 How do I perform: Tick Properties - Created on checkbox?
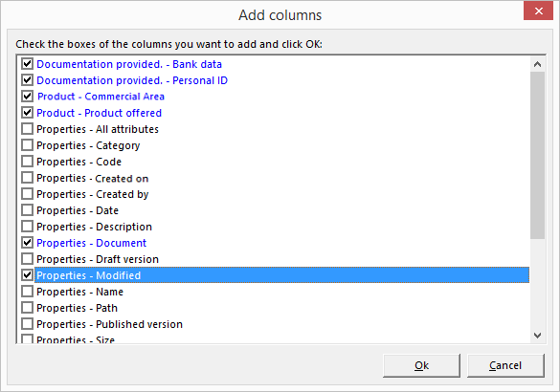27,178
